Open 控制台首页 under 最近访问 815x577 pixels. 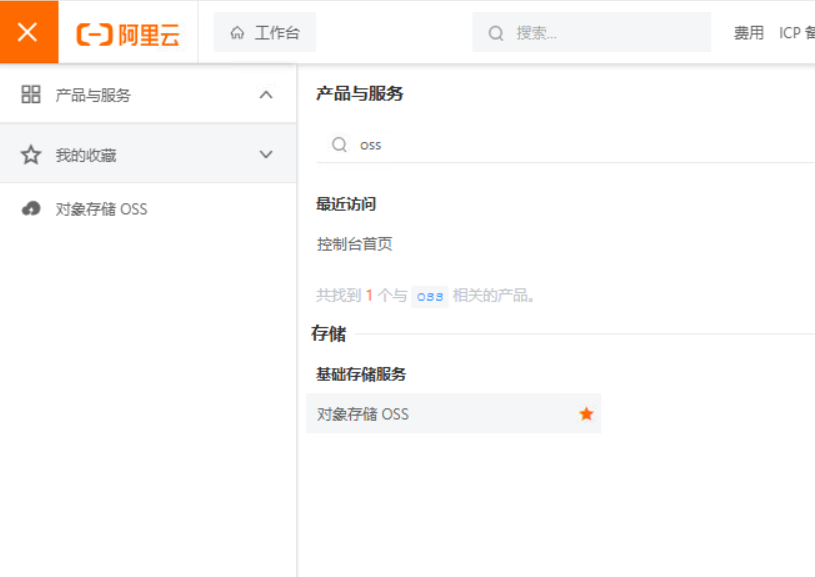(x=354, y=244)
